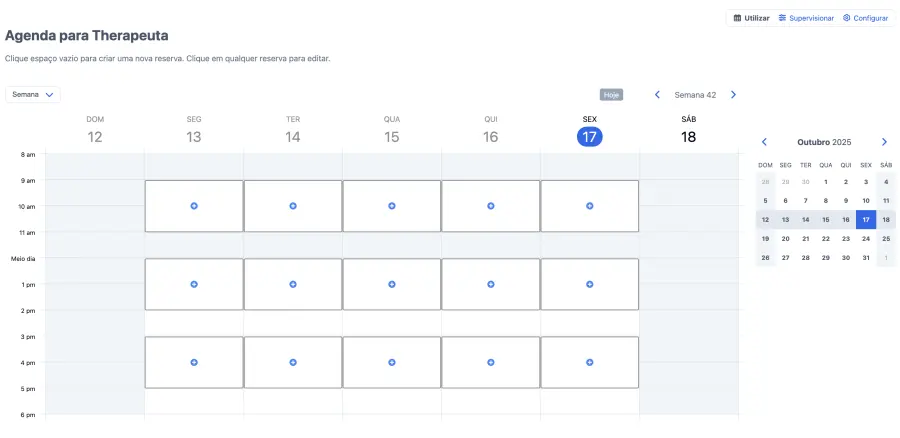900x438 pixels.
Task: Show previous month in mini calendar
Action: (765, 142)
